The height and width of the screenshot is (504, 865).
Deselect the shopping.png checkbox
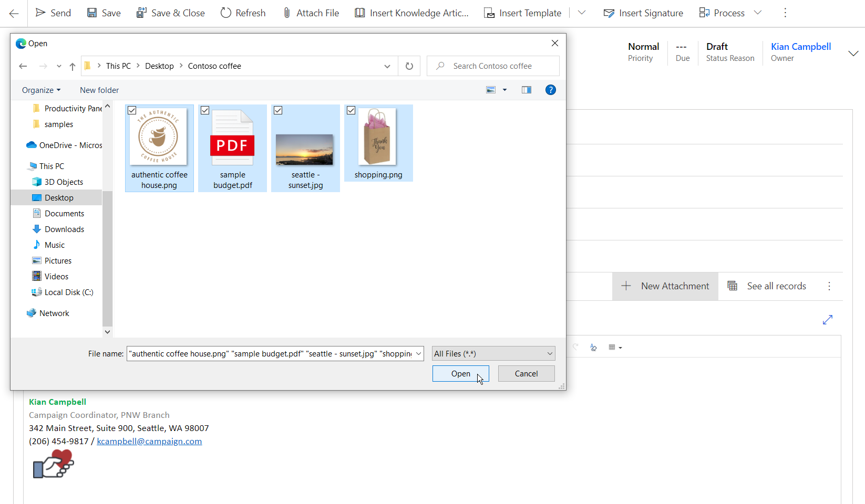point(352,110)
